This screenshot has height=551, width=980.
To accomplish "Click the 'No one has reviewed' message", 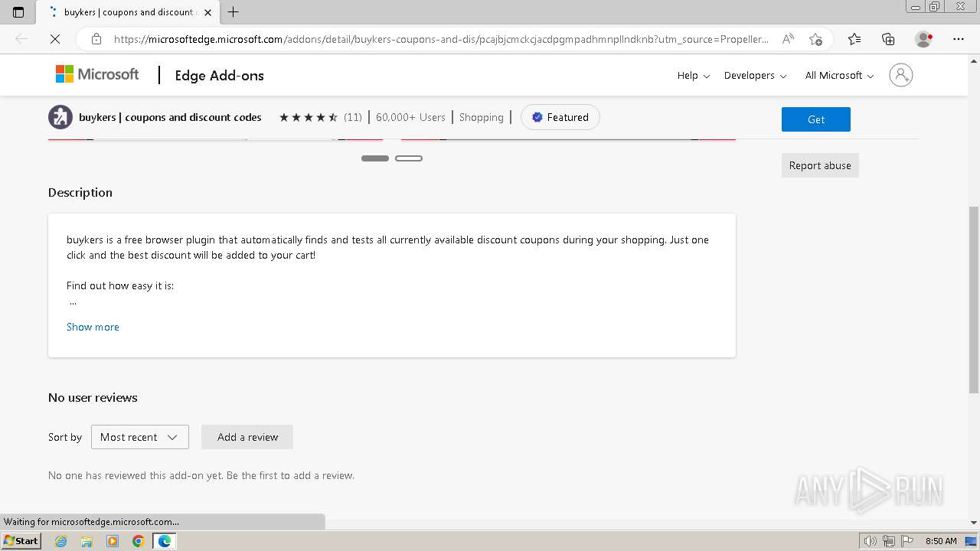I will [201, 475].
